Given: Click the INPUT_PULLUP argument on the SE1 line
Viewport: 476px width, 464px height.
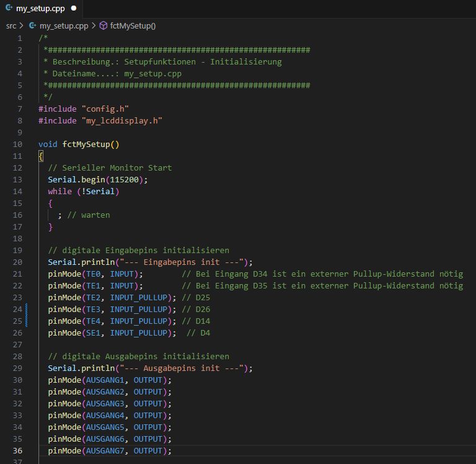Looking at the screenshot, I should point(139,333).
